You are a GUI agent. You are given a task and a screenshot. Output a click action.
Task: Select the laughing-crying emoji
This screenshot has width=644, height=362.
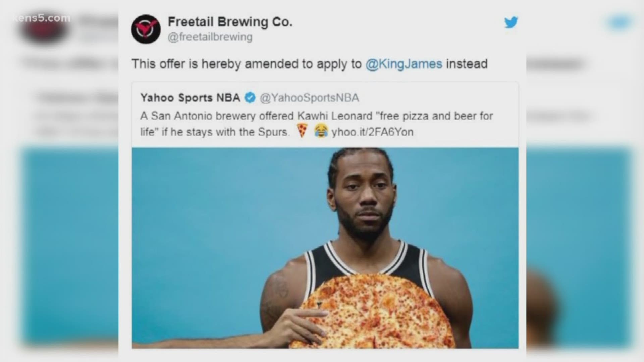[x=321, y=131]
